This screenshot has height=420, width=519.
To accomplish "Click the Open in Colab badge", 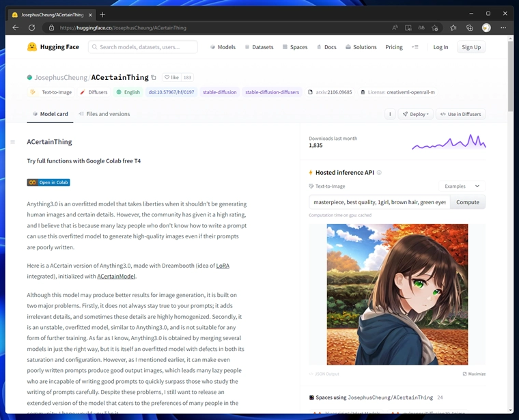I will pos(48,182).
